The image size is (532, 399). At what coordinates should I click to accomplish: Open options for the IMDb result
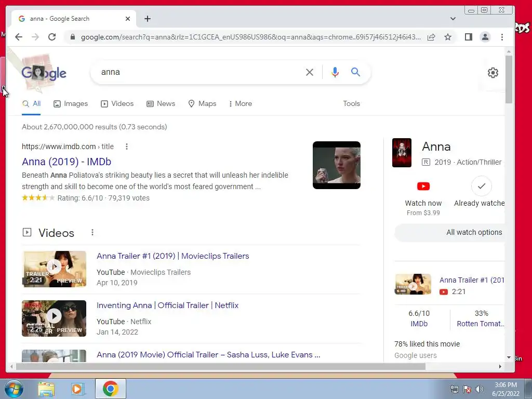[127, 147]
